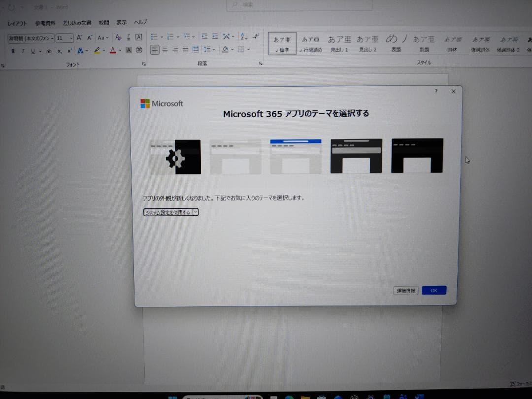
Task: Select the system settings theme thumbnail with gear
Action: pyautogui.click(x=175, y=157)
